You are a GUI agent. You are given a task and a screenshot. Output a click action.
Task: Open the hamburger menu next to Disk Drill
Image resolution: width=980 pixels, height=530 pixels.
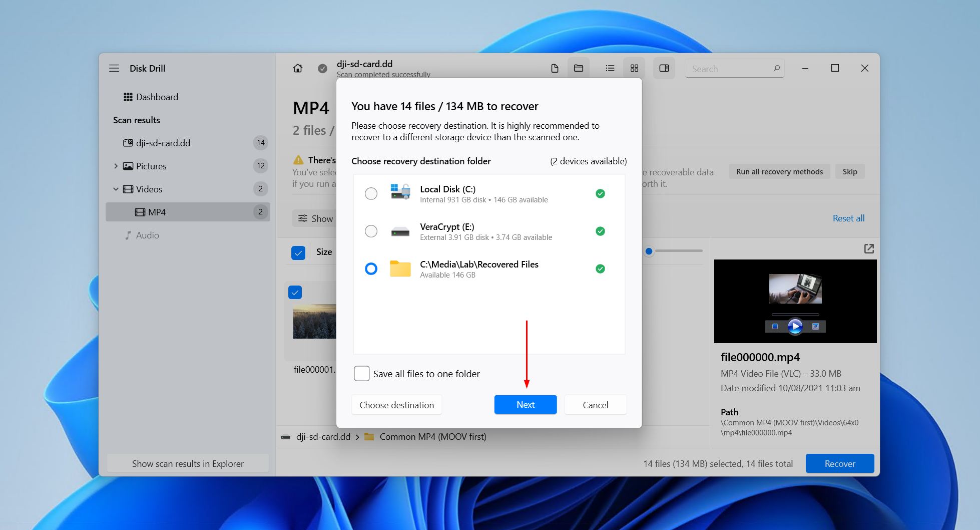click(114, 68)
